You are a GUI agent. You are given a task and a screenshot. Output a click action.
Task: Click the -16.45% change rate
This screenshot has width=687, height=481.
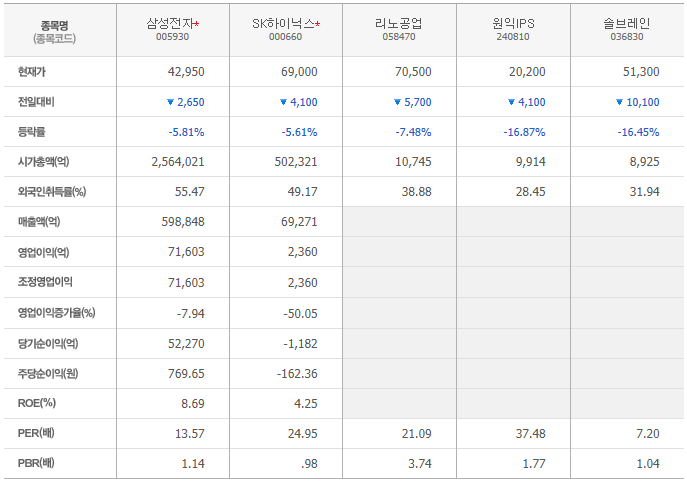638,132
